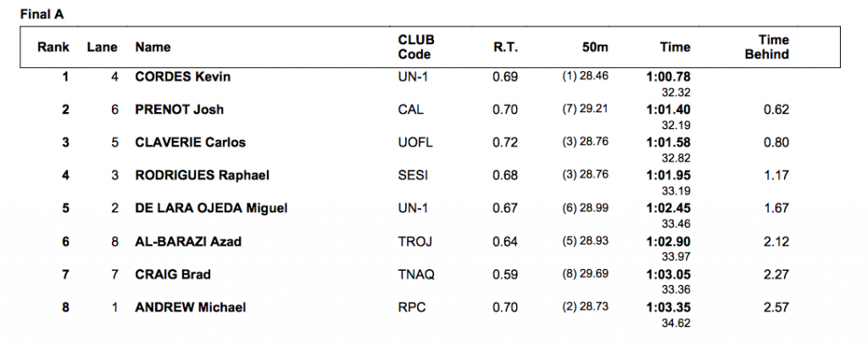Click RODRIGUES Raphael in the results
868x342 pixels.
202,176
